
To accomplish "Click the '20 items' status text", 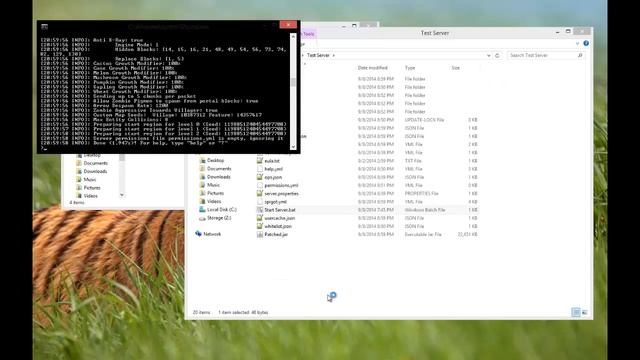I will pyautogui.click(x=201, y=312).
